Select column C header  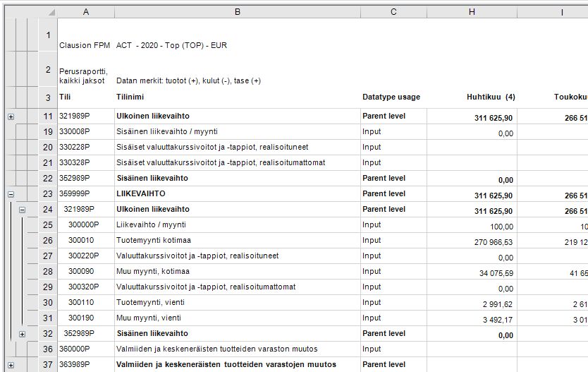pyautogui.click(x=393, y=12)
